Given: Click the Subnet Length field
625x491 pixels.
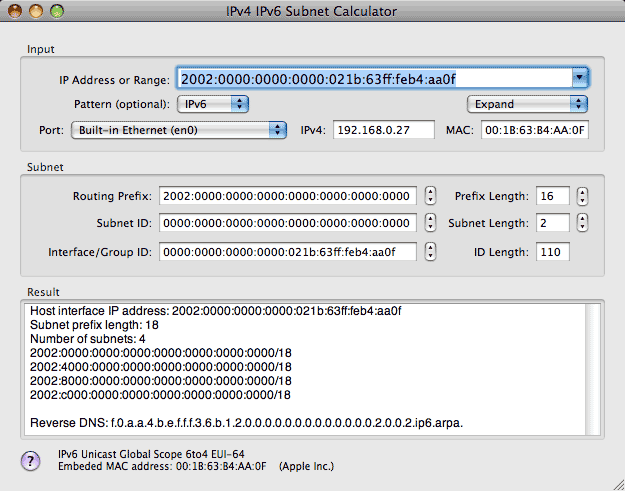Looking at the screenshot, I should (x=552, y=223).
